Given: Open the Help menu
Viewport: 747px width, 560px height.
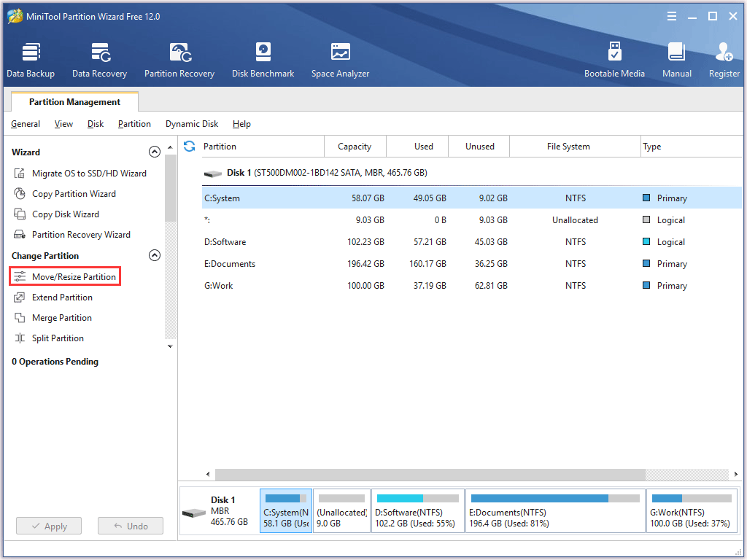Looking at the screenshot, I should [241, 124].
